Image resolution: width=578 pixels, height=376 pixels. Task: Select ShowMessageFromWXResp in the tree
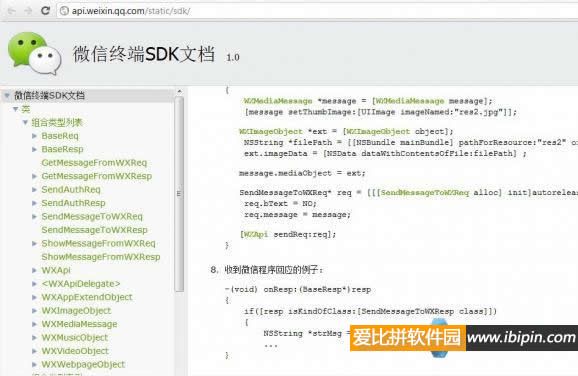[x=101, y=257]
